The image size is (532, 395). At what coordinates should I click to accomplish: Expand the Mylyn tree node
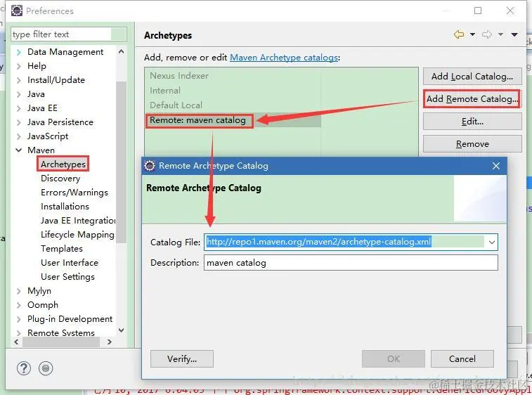pyautogui.click(x=19, y=291)
